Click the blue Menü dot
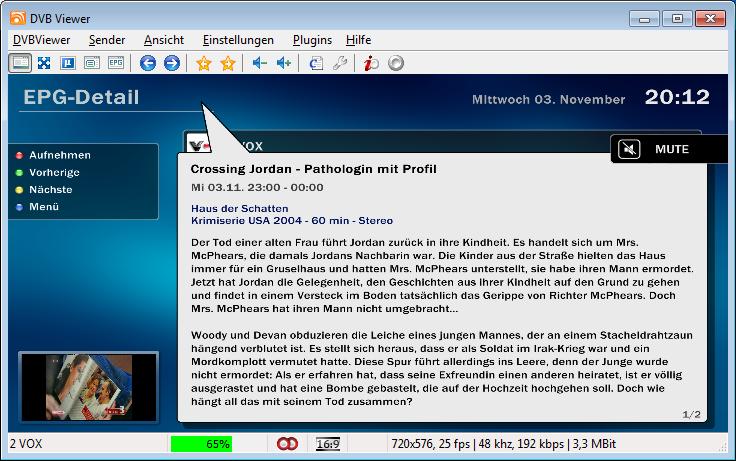736x461 pixels. pos(19,207)
